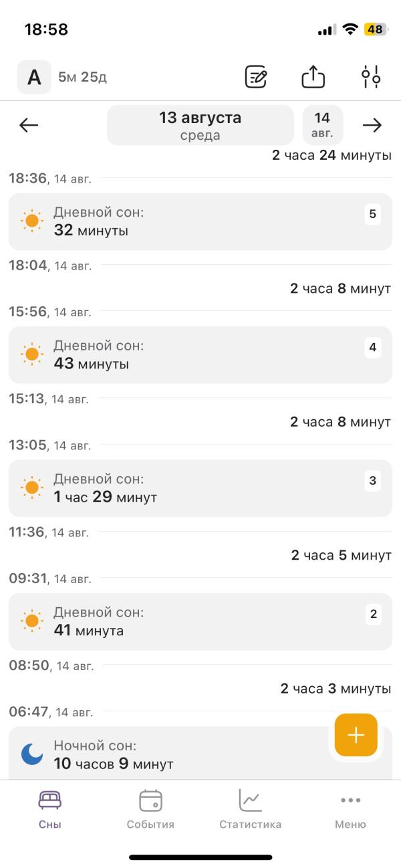401x868 pixels.
Task: Open the Меню tab
Action: pos(350,809)
